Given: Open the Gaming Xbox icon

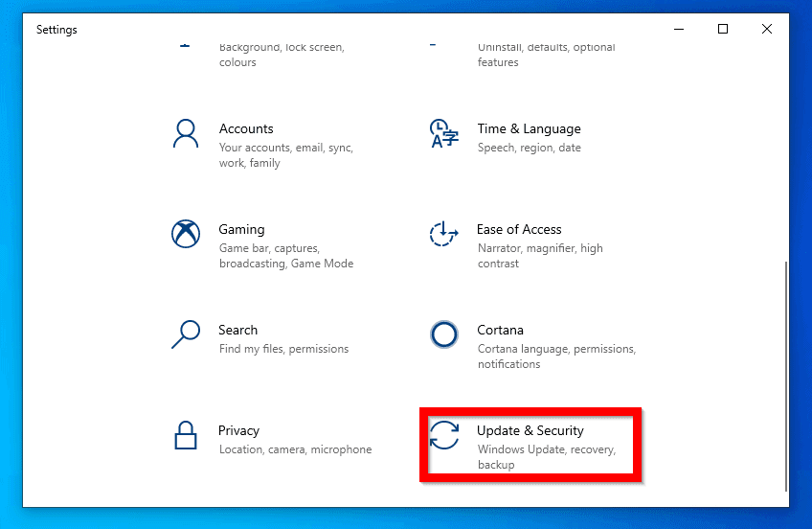Looking at the screenshot, I should click(x=186, y=234).
